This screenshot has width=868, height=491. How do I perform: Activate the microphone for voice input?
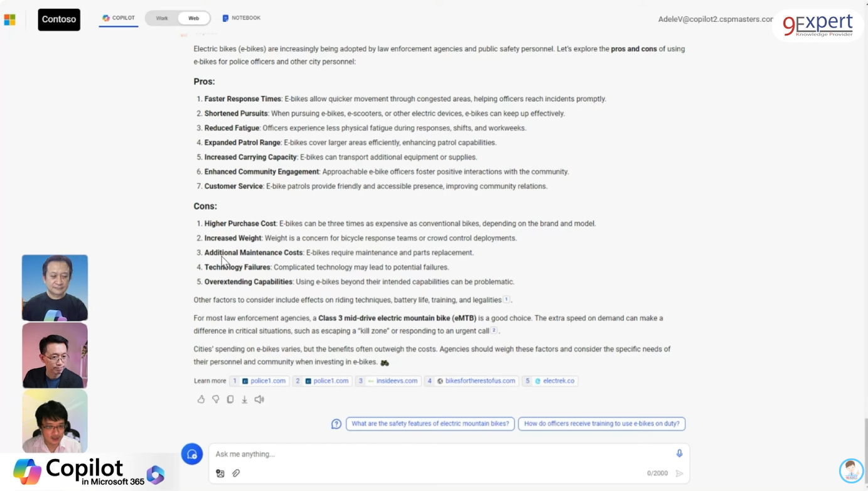[x=679, y=453]
